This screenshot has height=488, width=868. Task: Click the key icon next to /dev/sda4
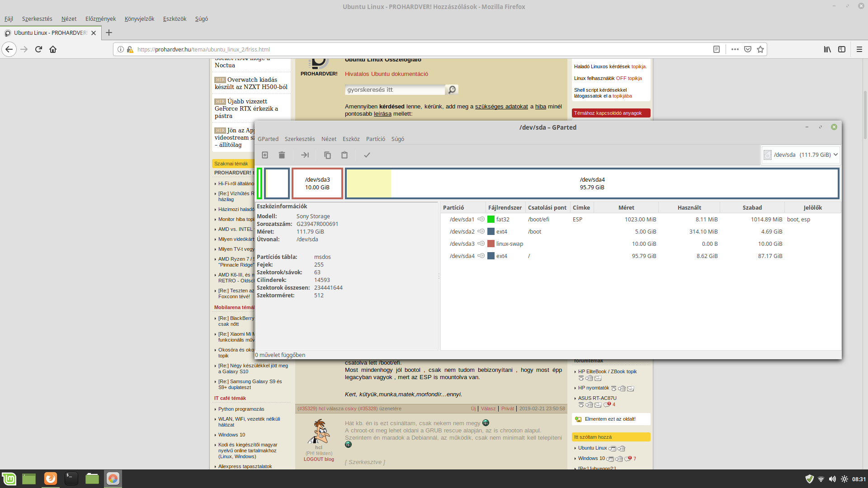tap(481, 256)
